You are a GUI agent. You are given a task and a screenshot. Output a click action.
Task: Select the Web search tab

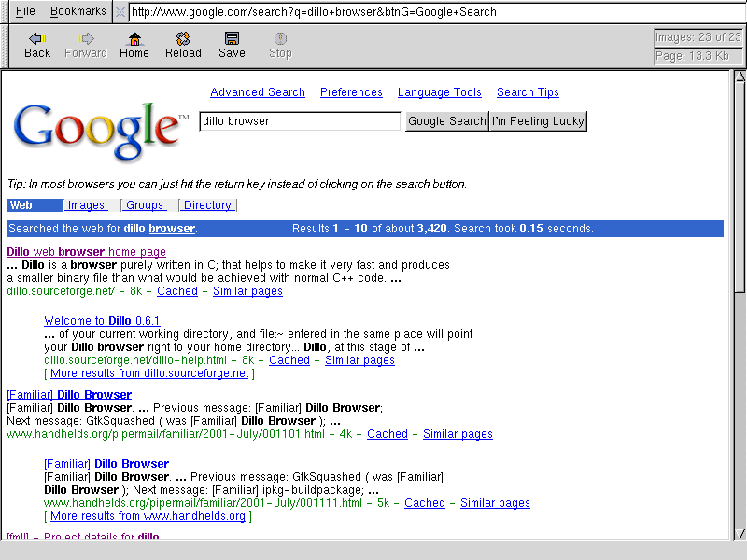(x=35, y=205)
